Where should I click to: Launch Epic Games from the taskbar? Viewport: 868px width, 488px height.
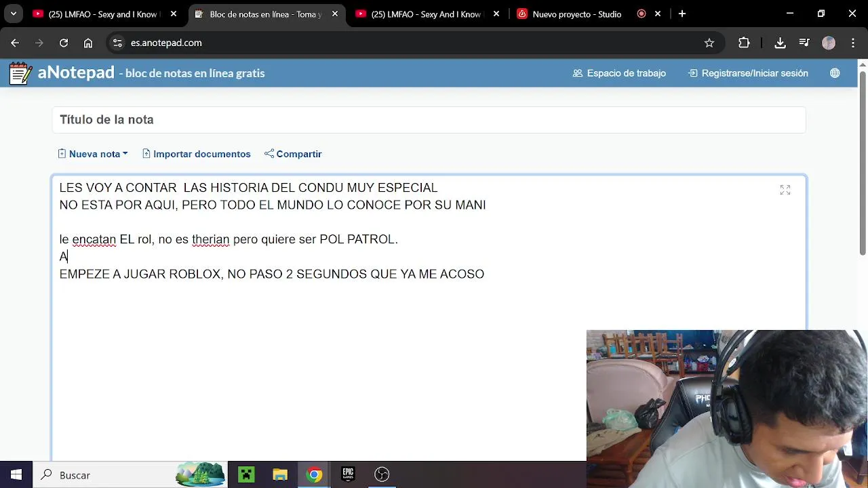click(348, 475)
